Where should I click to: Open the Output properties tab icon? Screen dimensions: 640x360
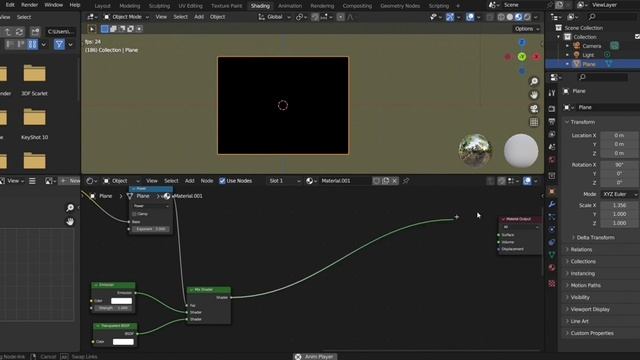click(552, 122)
